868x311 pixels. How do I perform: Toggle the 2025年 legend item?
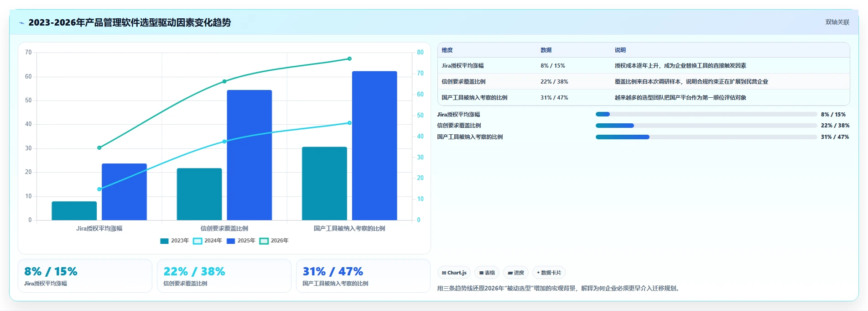pos(241,241)
